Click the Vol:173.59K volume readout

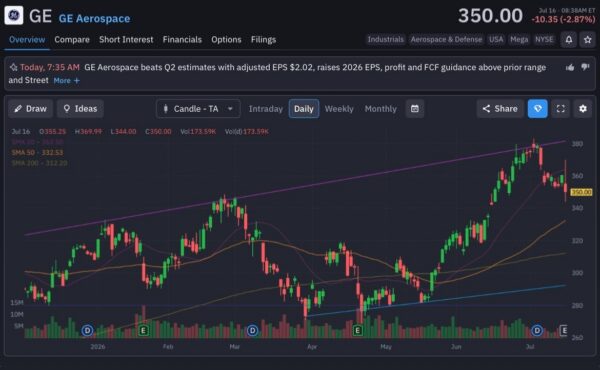click(198, 131)
